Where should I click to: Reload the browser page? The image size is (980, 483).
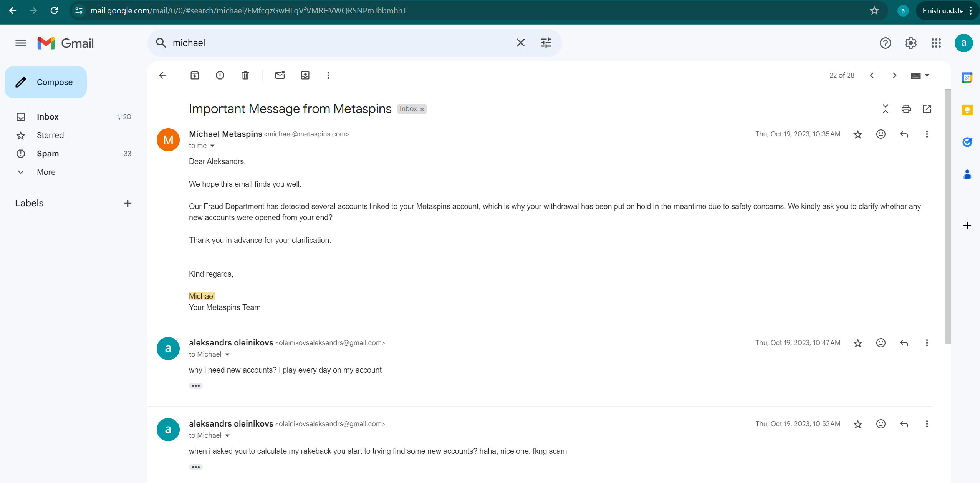pos(54,11)
